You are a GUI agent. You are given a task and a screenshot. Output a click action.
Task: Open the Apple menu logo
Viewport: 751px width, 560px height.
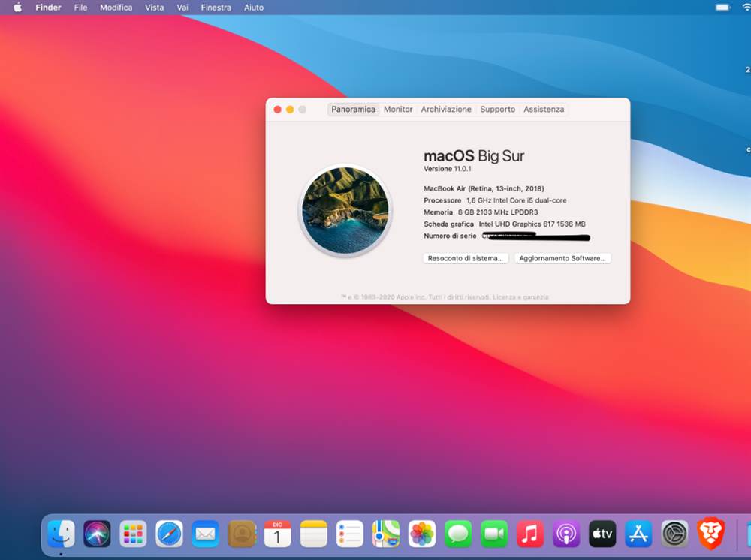point(18,8)
